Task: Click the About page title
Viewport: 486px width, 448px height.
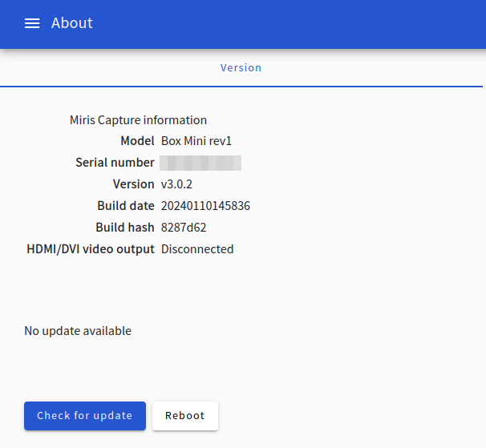Action: (x=72, y=23)
